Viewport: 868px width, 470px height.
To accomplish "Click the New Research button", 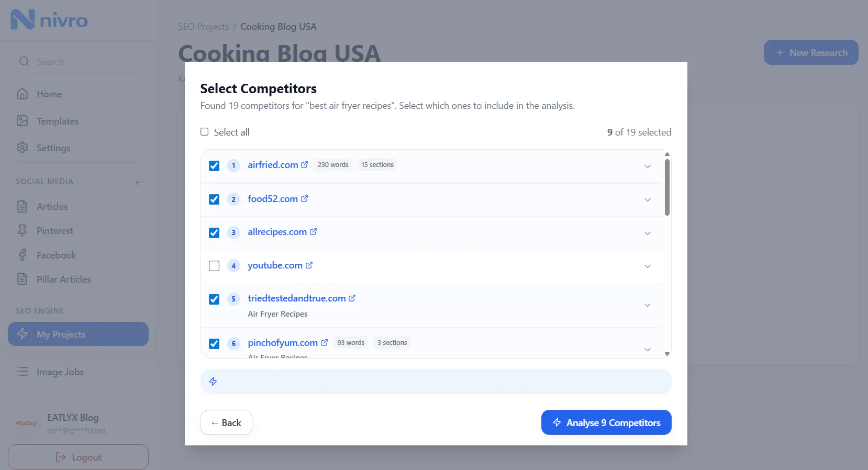I will click(811, 52).
